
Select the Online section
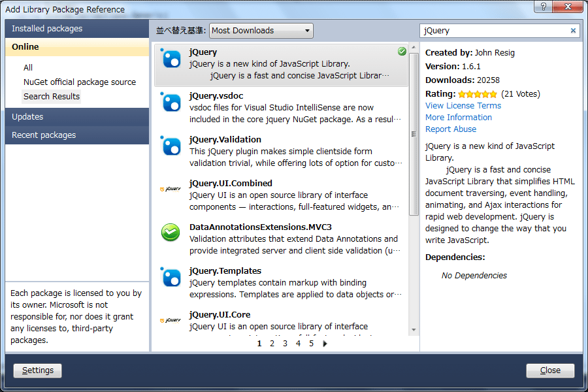coord(77,47)
